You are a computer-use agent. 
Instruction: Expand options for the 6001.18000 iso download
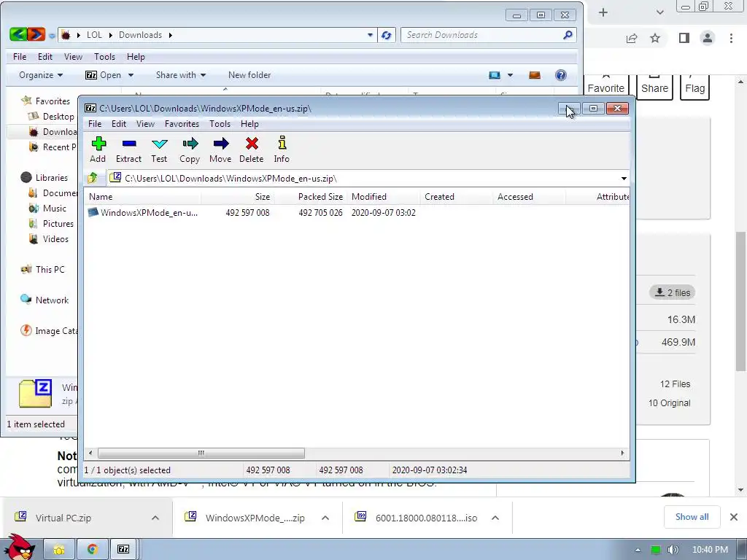(495, 518)
